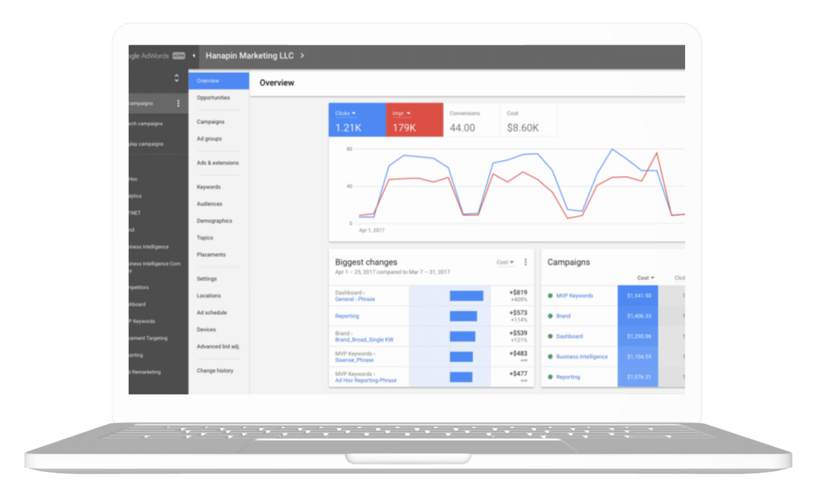The height and width of the screenshot is (504, 816).
Task: Open Sisense_Phrase ad group link
Action: 354,360
